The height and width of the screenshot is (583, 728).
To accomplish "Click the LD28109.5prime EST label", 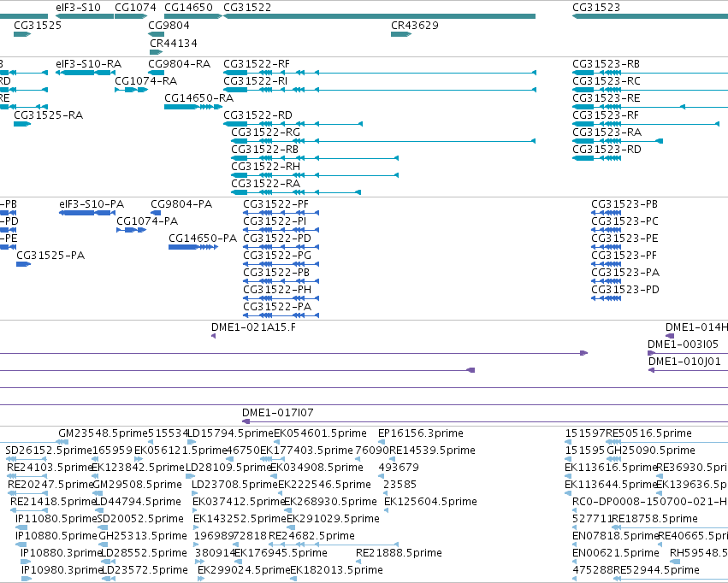I will (x=228, y=468).
